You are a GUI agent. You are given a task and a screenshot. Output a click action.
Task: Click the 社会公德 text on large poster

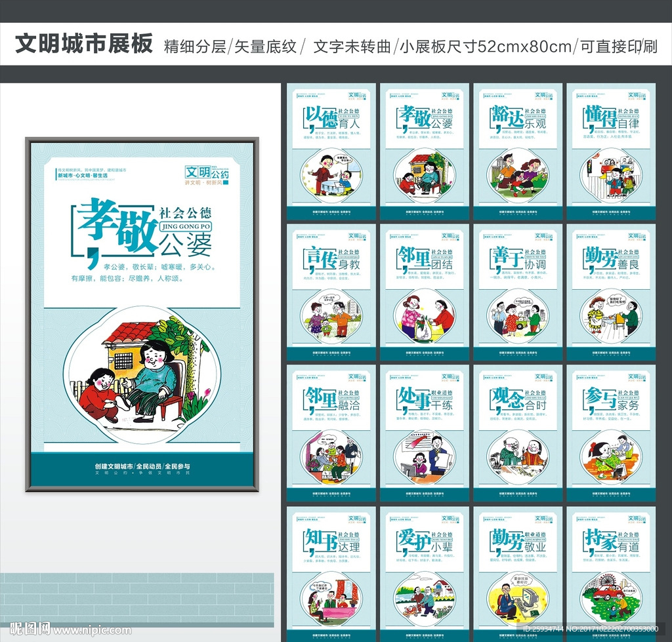click(x=185, y=213)
